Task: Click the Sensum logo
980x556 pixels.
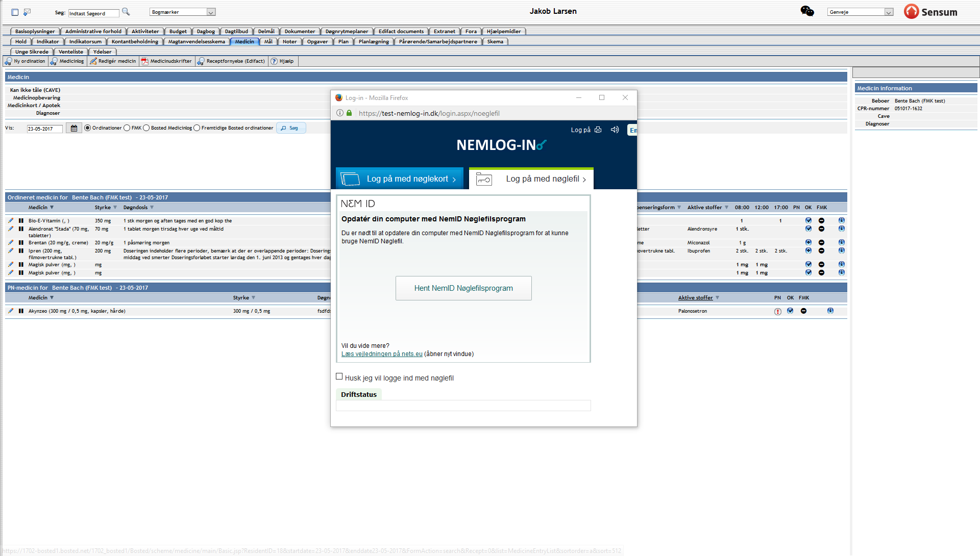Action: 931,11
